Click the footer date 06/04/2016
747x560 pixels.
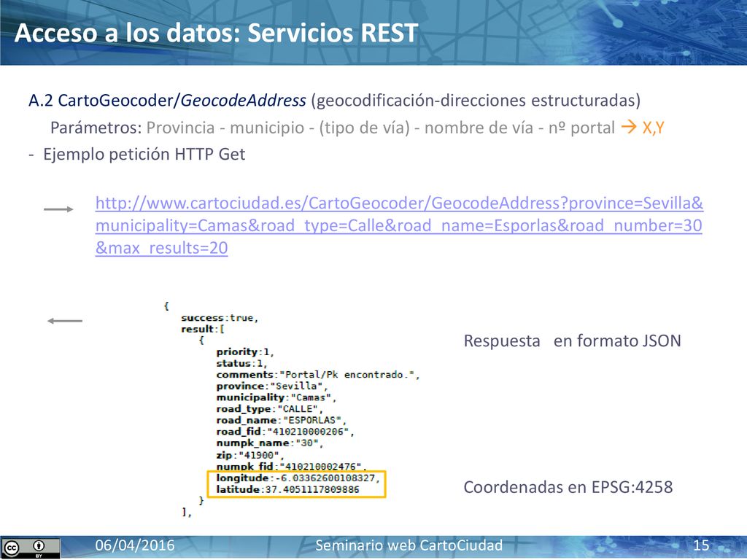(135, 545)
